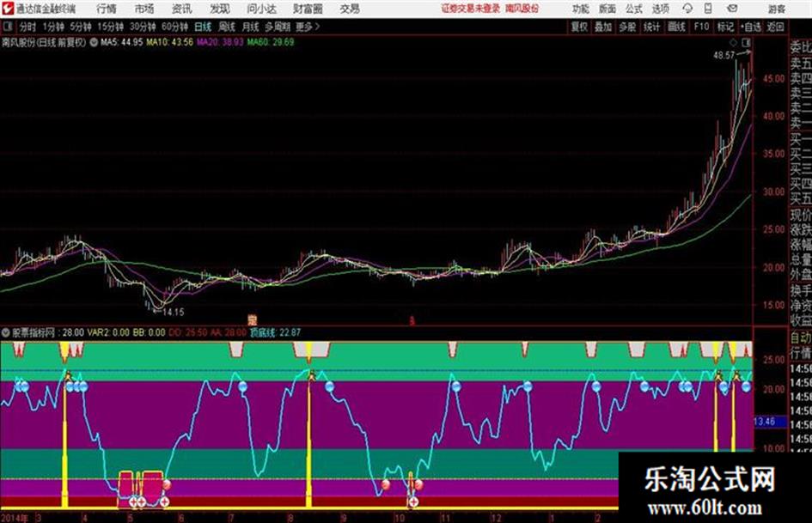Open the 资讯 menu

[x=182, y=9]
